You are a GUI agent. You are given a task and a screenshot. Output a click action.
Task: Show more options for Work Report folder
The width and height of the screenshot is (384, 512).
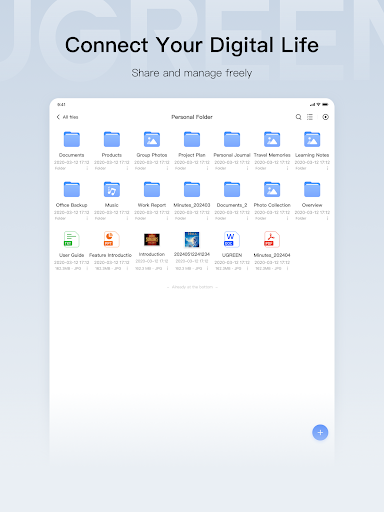click(x=167, y=218)
